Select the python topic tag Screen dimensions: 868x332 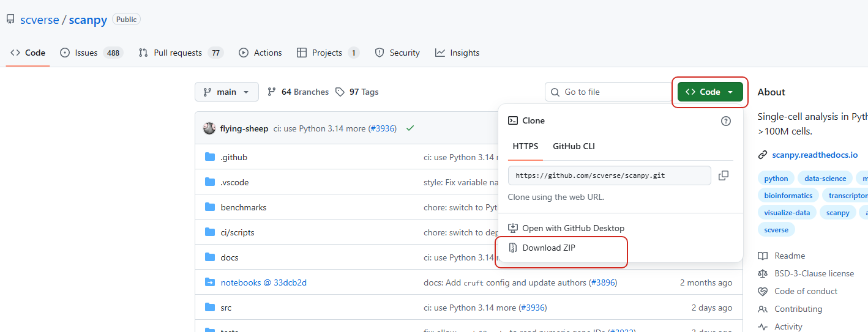click(x=776, y=179)
